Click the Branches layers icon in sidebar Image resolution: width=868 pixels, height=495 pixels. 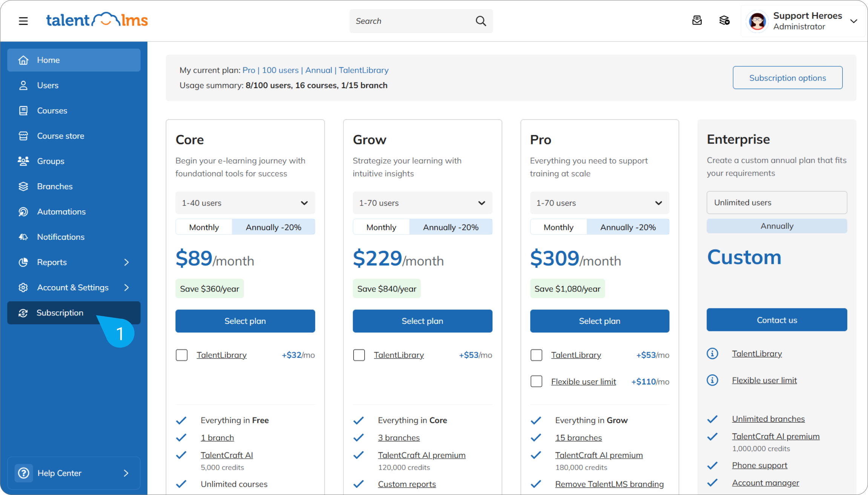click(x=23, y=186)
